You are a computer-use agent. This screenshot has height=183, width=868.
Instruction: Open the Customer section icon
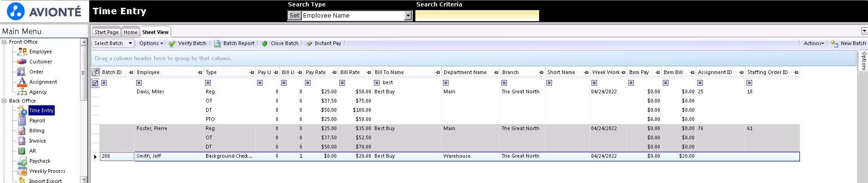(x=22, y=62)
